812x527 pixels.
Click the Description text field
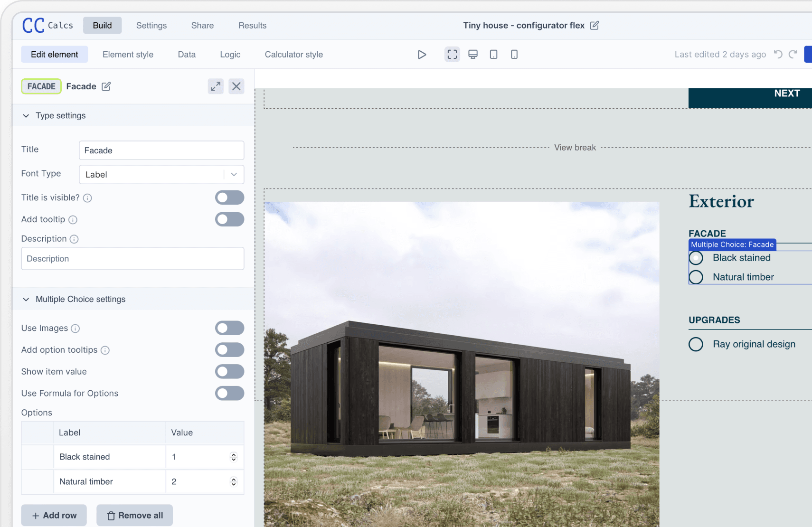point(132,259)
